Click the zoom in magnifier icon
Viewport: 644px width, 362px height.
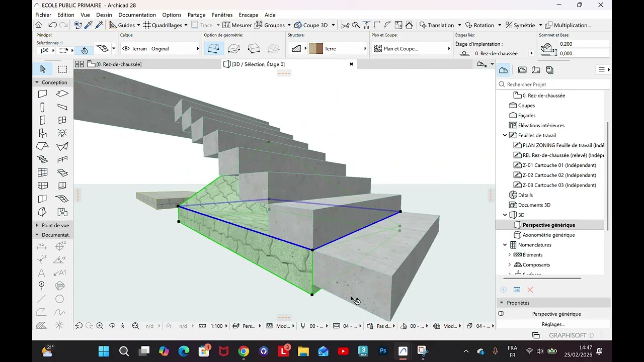pos(100,326)
